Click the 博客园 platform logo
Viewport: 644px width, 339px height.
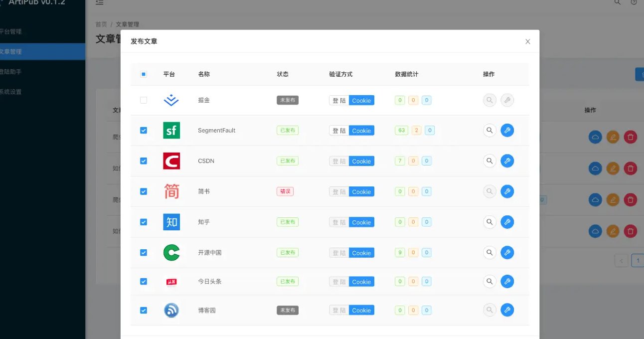point(171,310)
